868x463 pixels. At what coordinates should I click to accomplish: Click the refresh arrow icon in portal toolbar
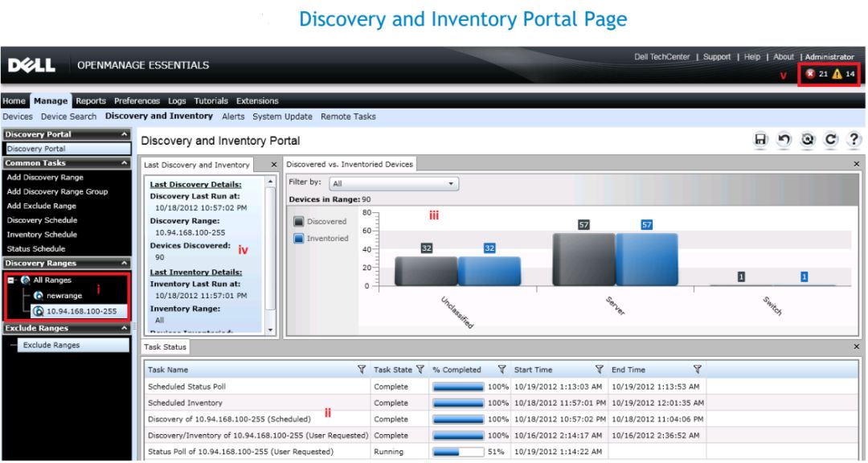coord(831,140)
